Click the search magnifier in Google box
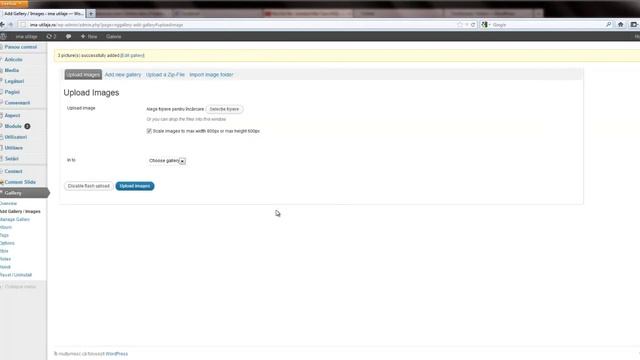 click(608, 24)
